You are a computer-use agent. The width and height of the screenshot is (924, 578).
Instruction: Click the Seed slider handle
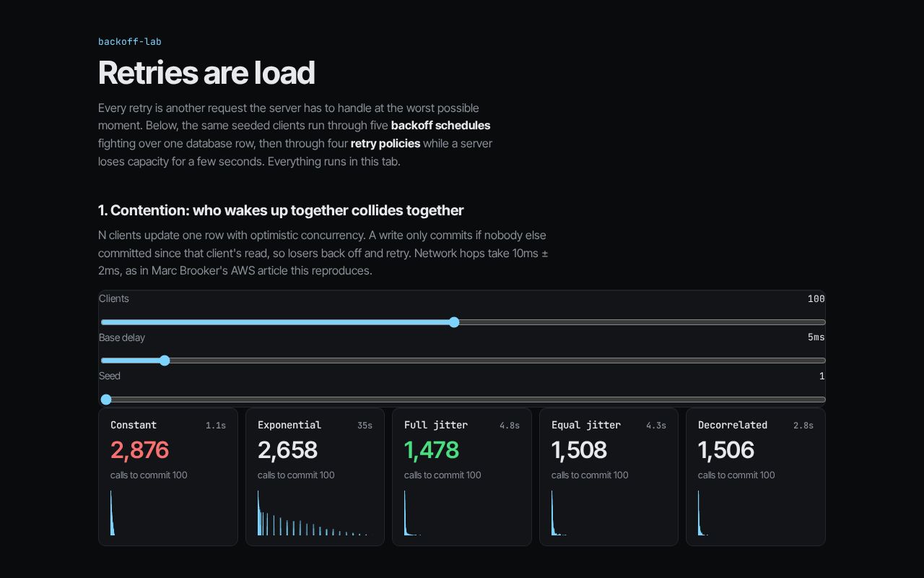tap(106, 400)
